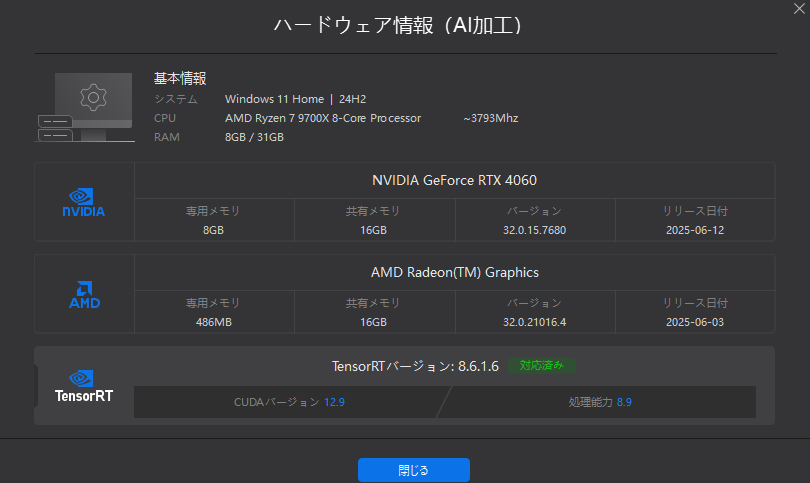Click the RAM value 8GB / 31GB
The image size is (810, 483).
click(254, 137)
